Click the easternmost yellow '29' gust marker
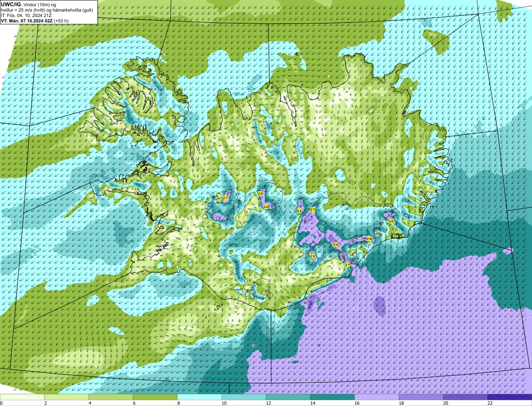This screenshot has width=532, height=406. (x=369, y=239)
